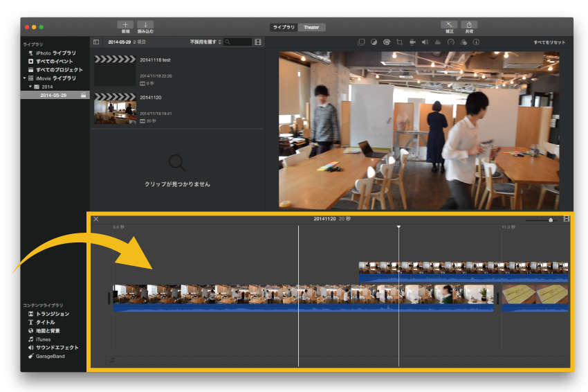Screen dimensions: 588x392
Task: Click the playhead marker on timeline
Action: 398,226
